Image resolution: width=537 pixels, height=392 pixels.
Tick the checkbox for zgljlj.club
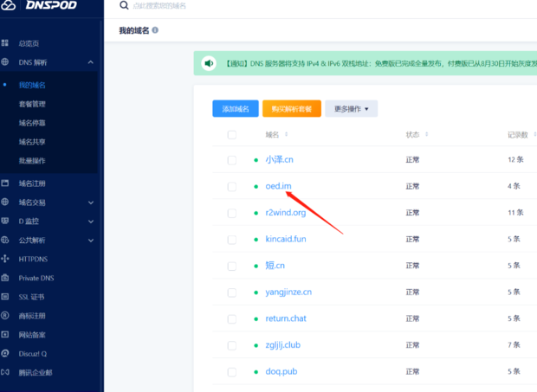coord(232,345)
